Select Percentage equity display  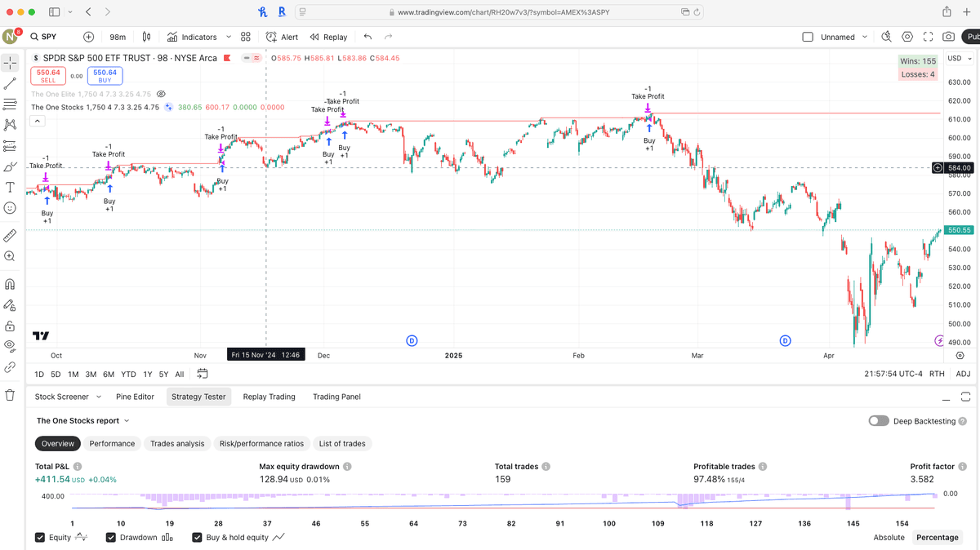tap(938, 538)
